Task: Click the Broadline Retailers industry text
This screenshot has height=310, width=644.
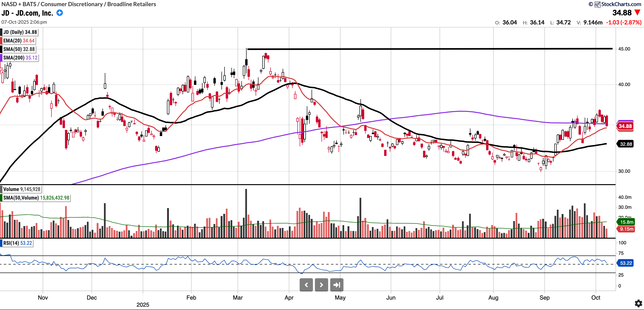Action: (132, 4)
